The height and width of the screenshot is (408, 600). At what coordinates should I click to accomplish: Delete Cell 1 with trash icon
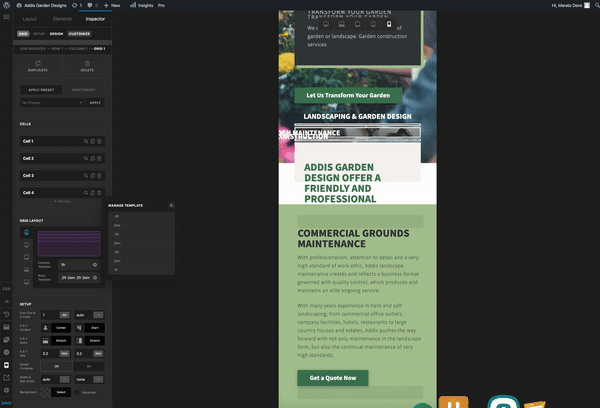tap(99, 141)
